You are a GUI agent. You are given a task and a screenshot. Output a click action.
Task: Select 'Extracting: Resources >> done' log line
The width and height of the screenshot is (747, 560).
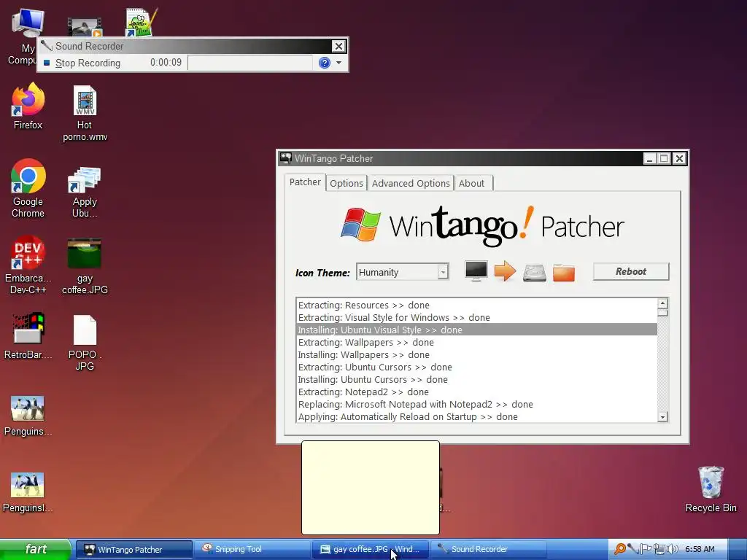[476, 306]
